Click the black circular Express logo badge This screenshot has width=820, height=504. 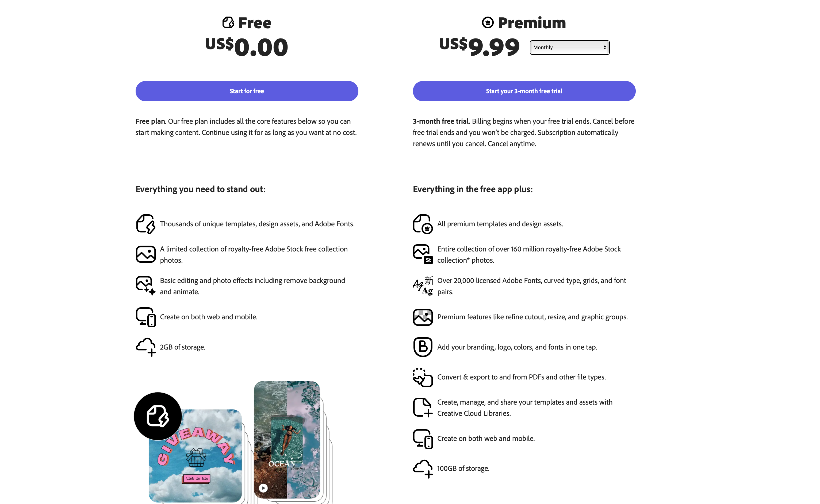tap(158, 416)
